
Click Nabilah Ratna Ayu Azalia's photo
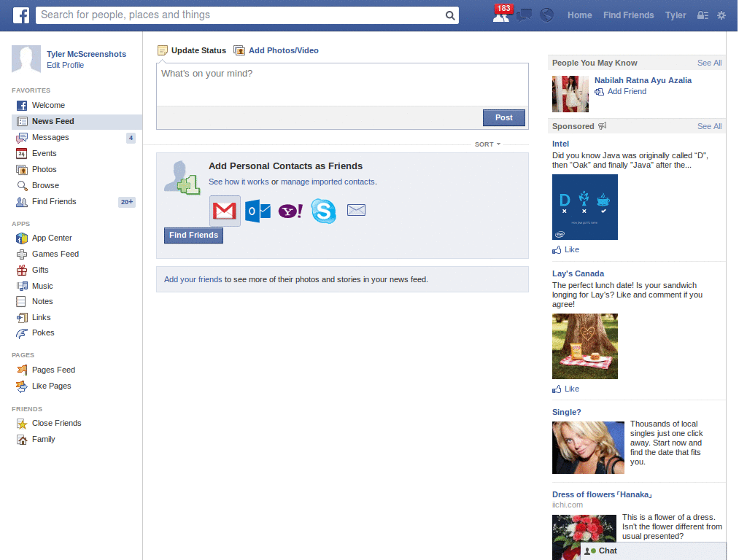(x=570, y=94)
